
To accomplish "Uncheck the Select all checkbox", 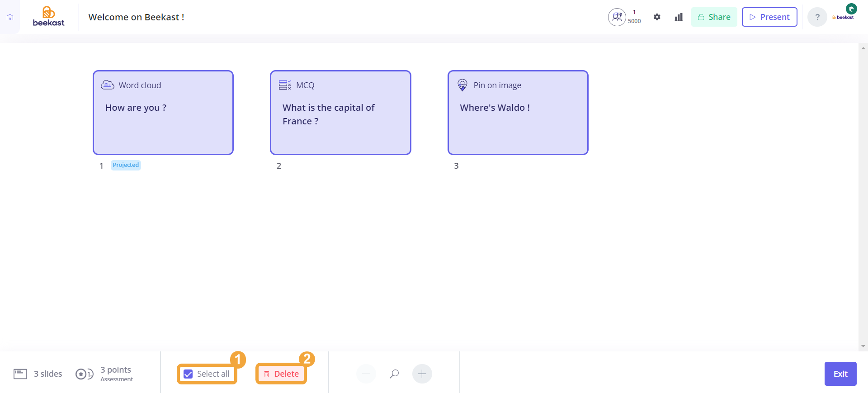I will point(189,374).
